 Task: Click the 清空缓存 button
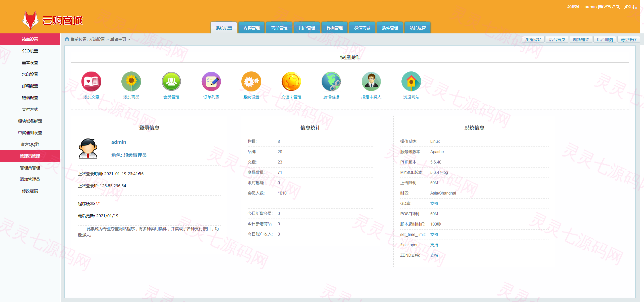tap(629, 39)
